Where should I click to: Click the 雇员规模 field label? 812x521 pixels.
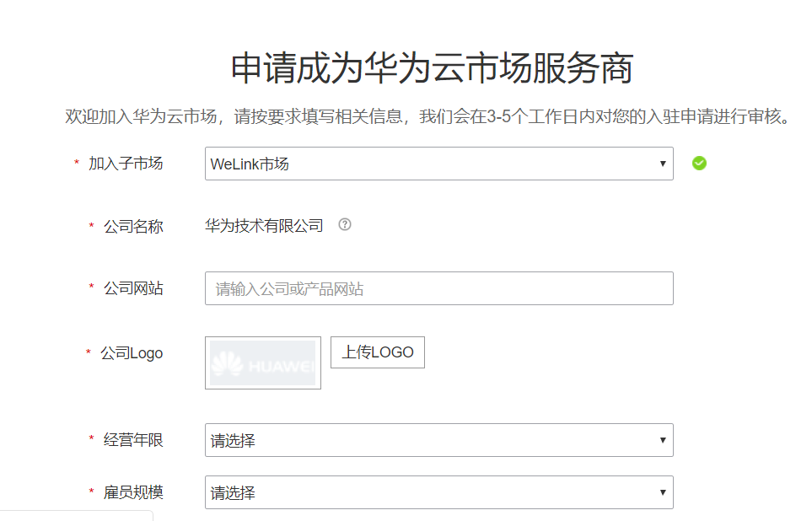(x=133, y=492)
